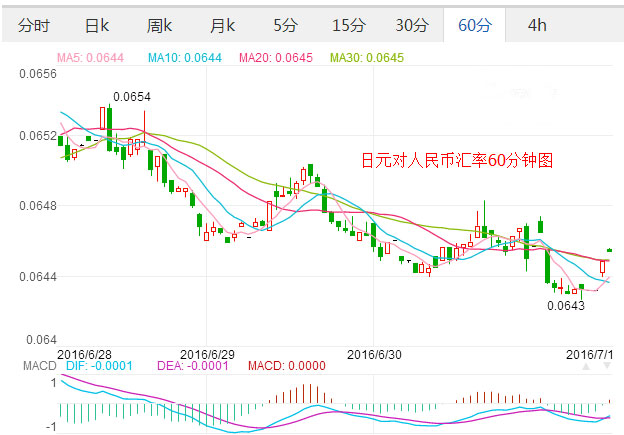Click the MA5 indicator label
The height and width of the screenshot is (435, 624).
[x=90, y=57]
